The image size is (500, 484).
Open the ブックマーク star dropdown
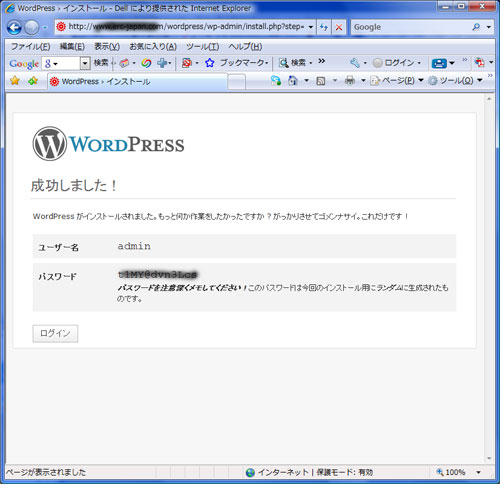pos(237,63)
